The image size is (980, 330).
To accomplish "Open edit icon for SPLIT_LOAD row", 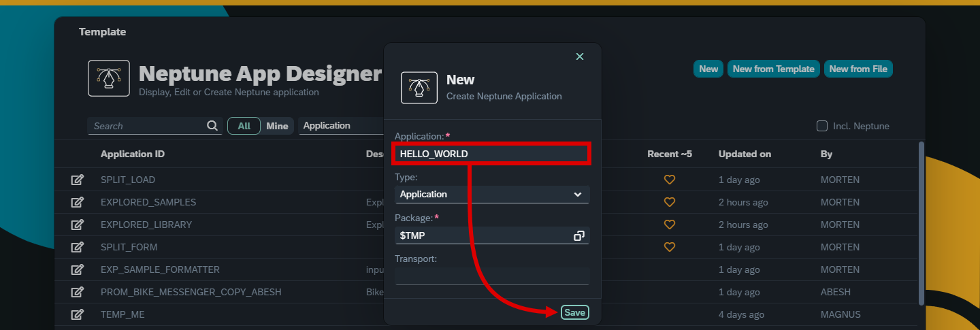I will pyautogui.click(x=78, y=180).
